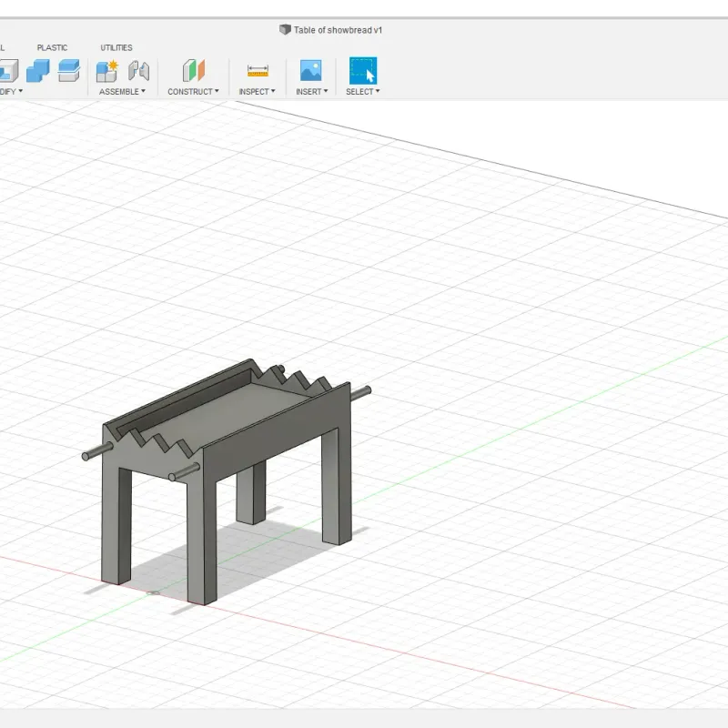Select the Combine tool icon
The width and height of the screenshot is (728, 728).
38,71
